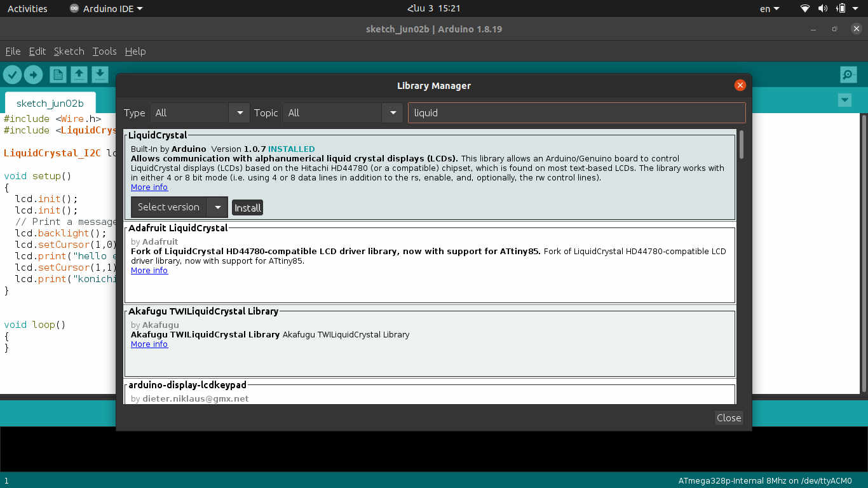Open More info link for LiquidCrystal

tap(149, 187)
